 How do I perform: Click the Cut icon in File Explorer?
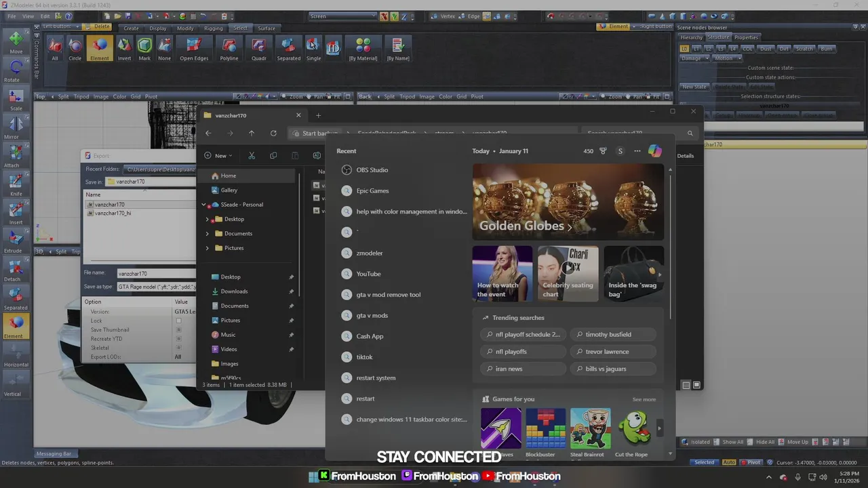pos(252,156)
